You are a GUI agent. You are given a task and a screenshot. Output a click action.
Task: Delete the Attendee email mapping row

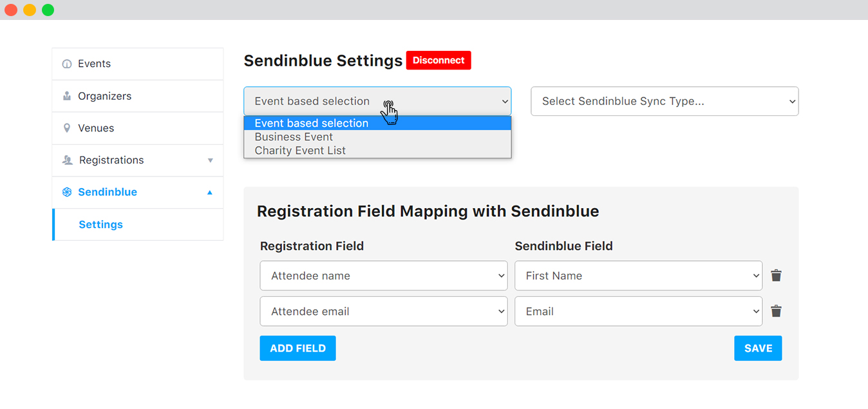pos(777,311)
